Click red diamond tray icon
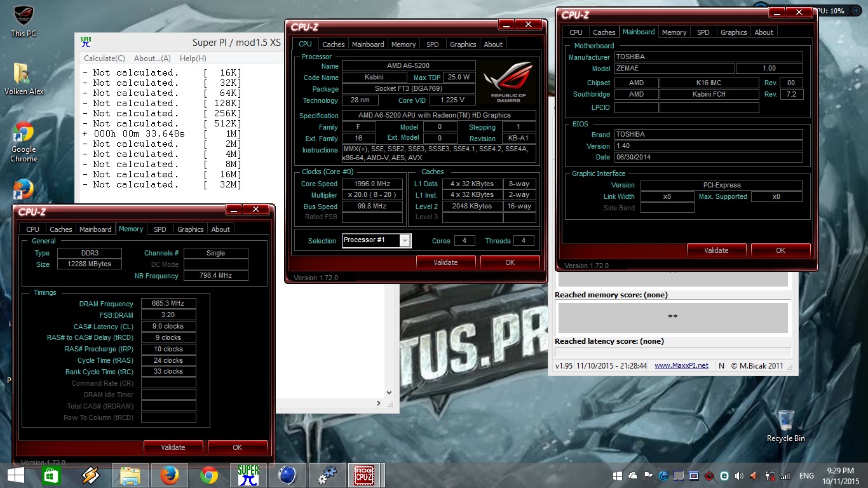Screen dimensions: 868x488 click(x=709, y=476)
